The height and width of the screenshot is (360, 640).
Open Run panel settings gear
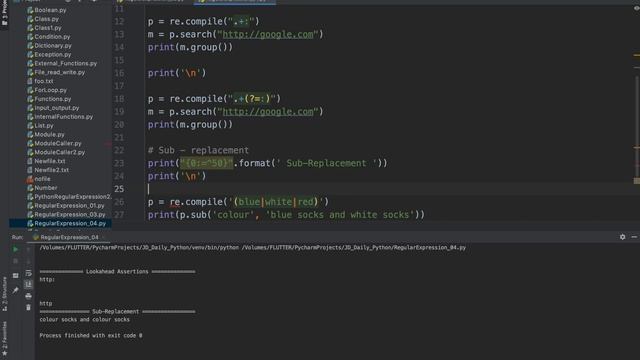622,237
